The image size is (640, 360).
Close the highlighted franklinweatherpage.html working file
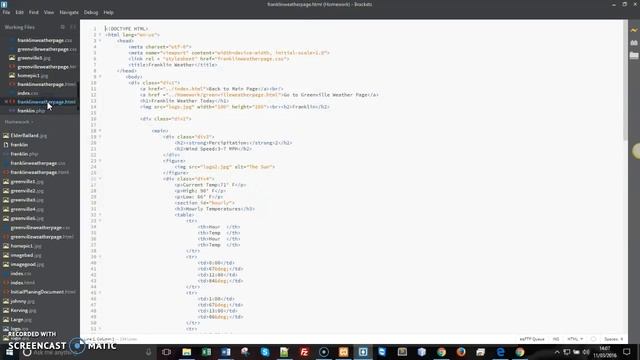pyautogui.click(x=7, y=102)
